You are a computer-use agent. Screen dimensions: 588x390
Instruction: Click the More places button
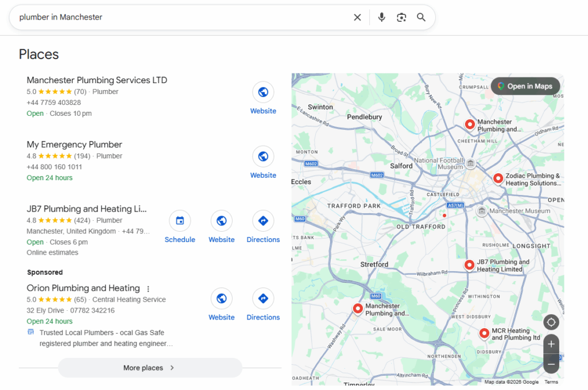tap(150, 368)
